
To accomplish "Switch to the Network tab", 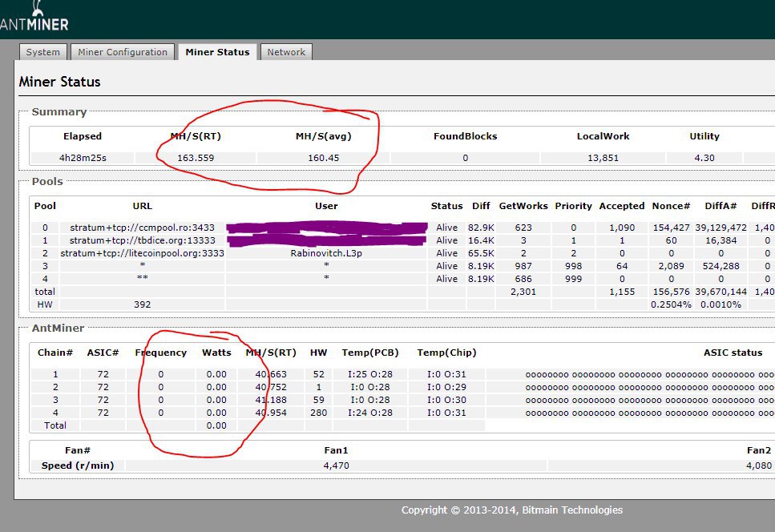I will pyautogui.click(x=286, y=52).
